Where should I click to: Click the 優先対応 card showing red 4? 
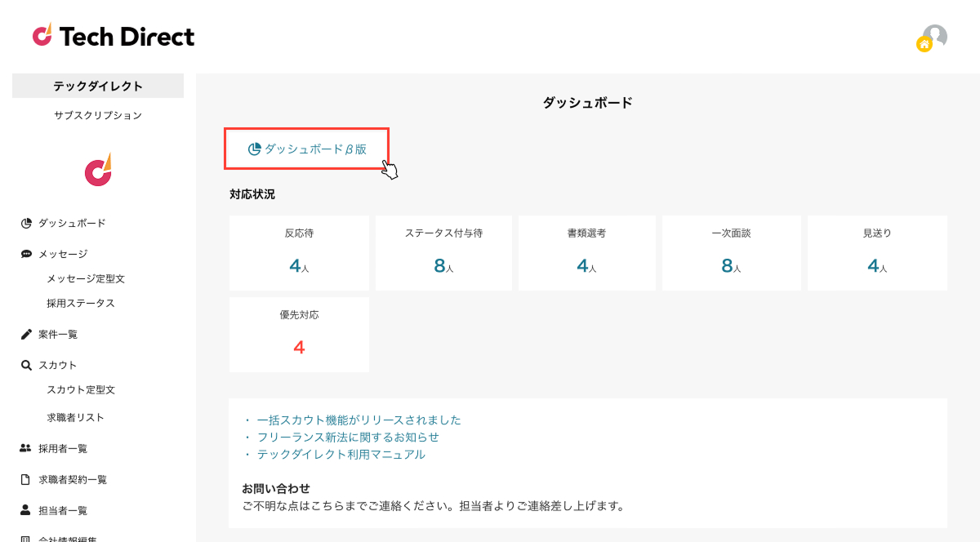(x=299, y=335)
